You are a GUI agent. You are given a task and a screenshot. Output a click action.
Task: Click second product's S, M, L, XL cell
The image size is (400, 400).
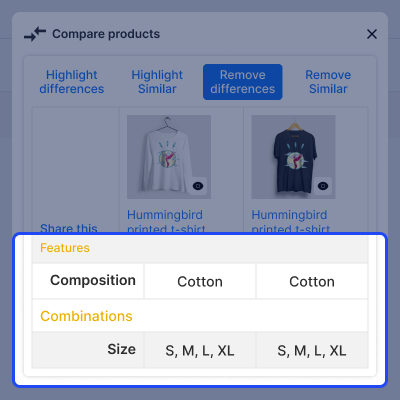312,350
